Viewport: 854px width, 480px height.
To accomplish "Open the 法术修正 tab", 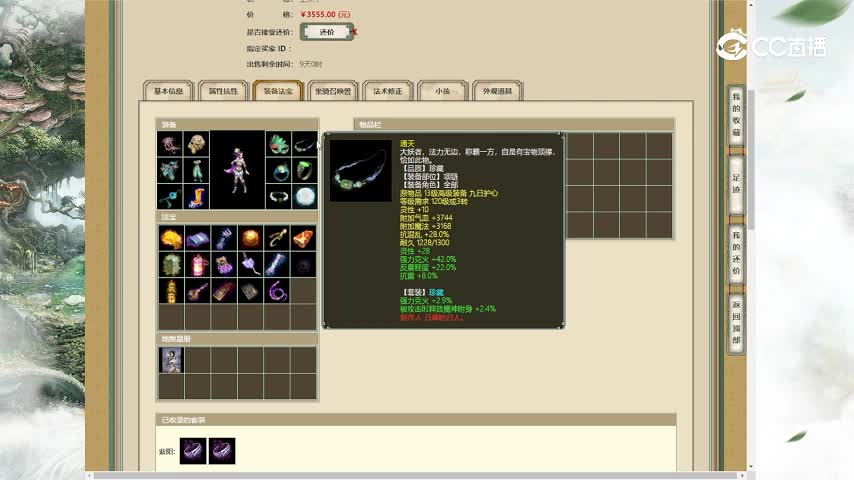I will [388, 91].
